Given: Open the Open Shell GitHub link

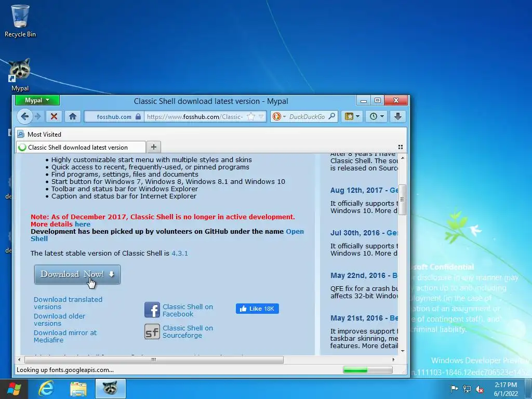Looking at the screenshot, I should (x=167, y=235).
